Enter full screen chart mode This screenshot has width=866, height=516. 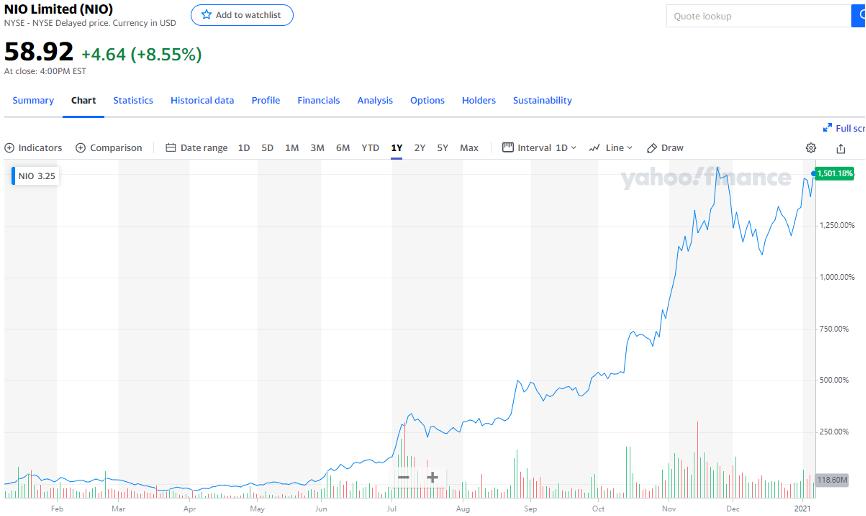pyautogui.click(x=843, y=128)
